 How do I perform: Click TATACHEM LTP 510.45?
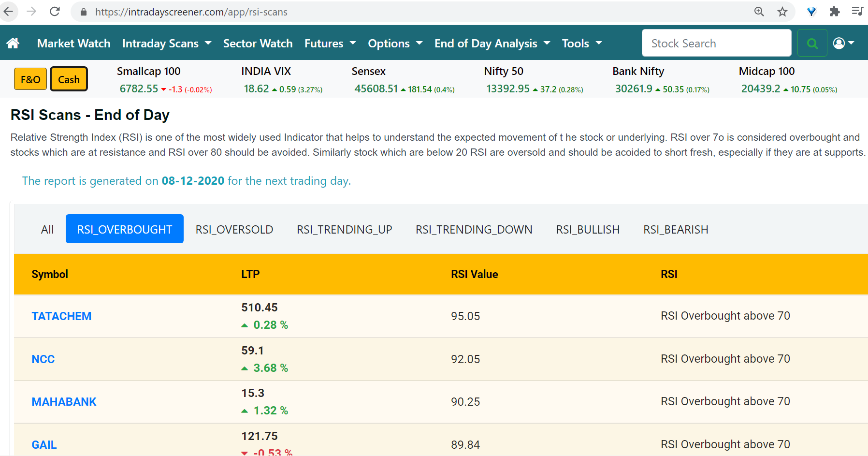pos(260,308)
